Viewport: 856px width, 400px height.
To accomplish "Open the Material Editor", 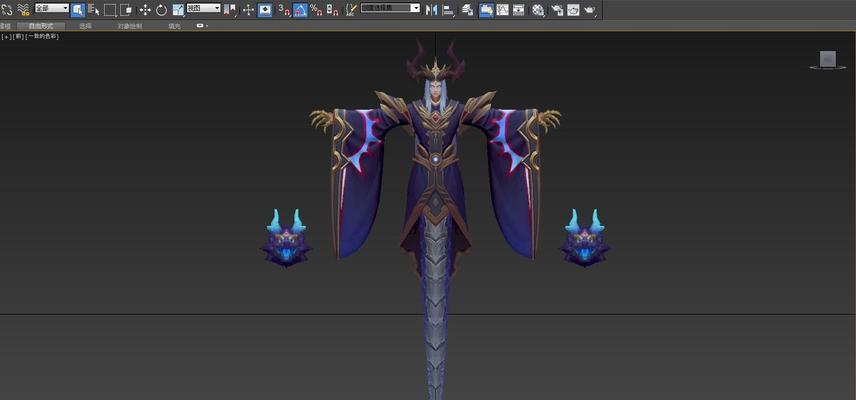I will [538, 9].
